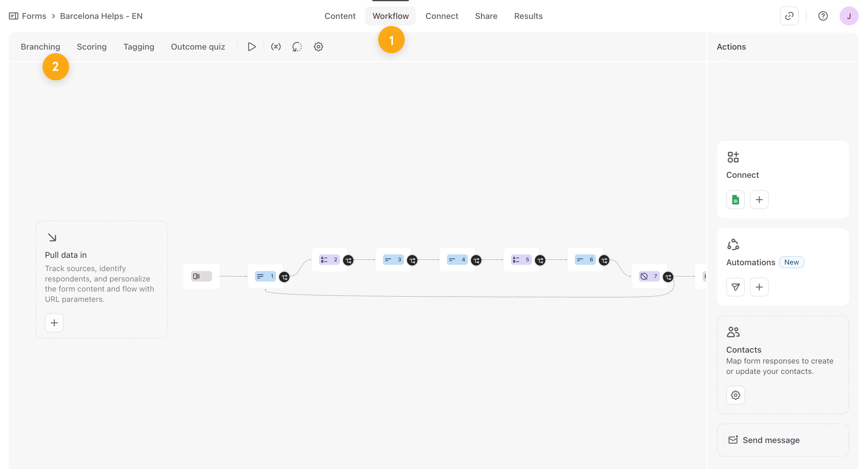Select question node 2
The width and height of the screenshot is (868, 469).
(x=329, y=259)
